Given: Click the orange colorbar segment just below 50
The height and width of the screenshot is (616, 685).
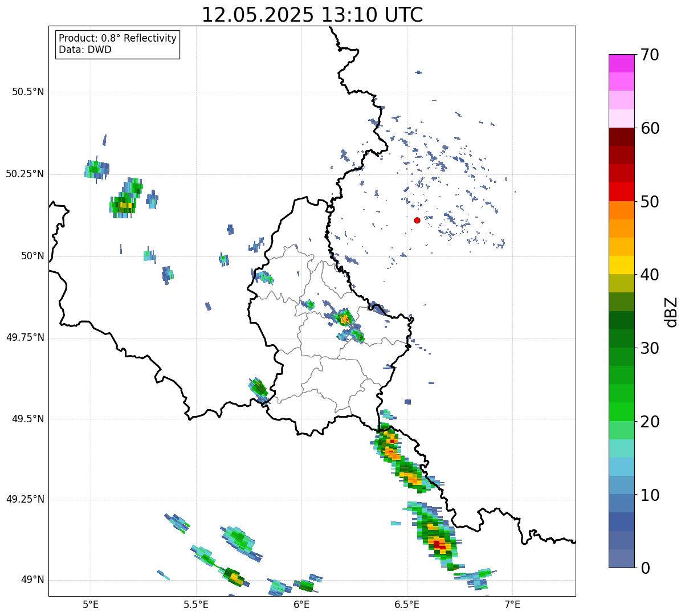Looking at the screenshot, I should (621, 210).
